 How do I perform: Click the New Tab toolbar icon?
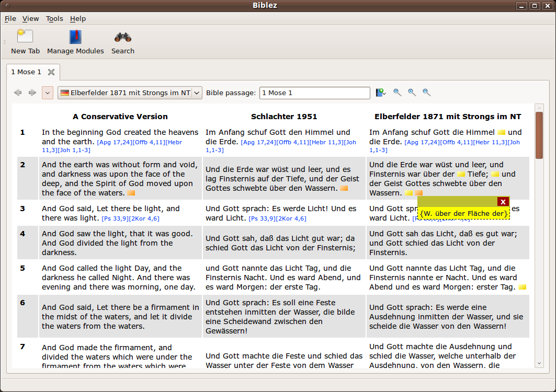(x=25, y=37)
